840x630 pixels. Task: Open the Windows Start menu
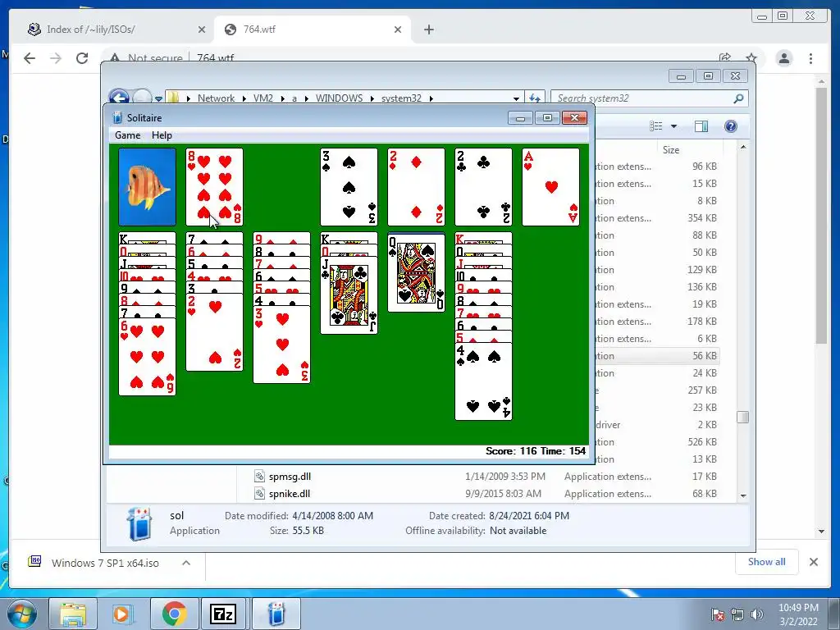coord(21,614)
